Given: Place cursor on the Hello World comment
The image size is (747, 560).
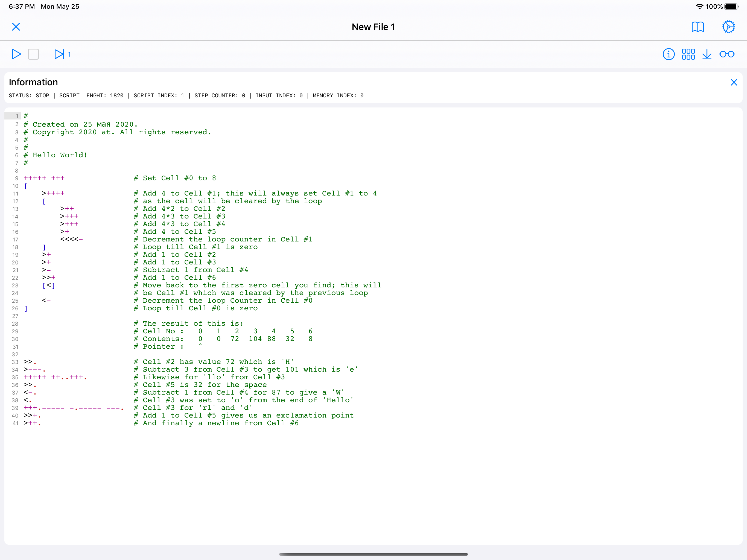Looking at the screenshot, I should (59, 155).
